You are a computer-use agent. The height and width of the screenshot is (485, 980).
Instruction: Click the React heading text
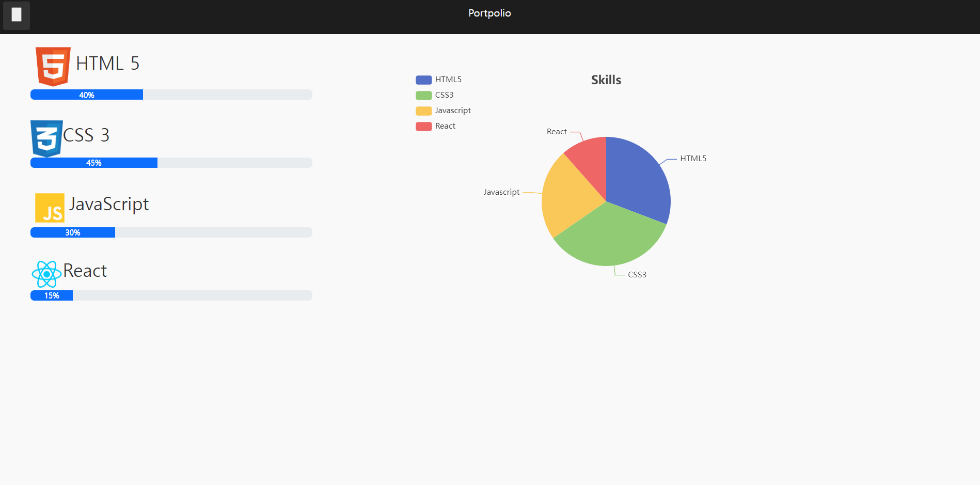[x=84, y=270]
